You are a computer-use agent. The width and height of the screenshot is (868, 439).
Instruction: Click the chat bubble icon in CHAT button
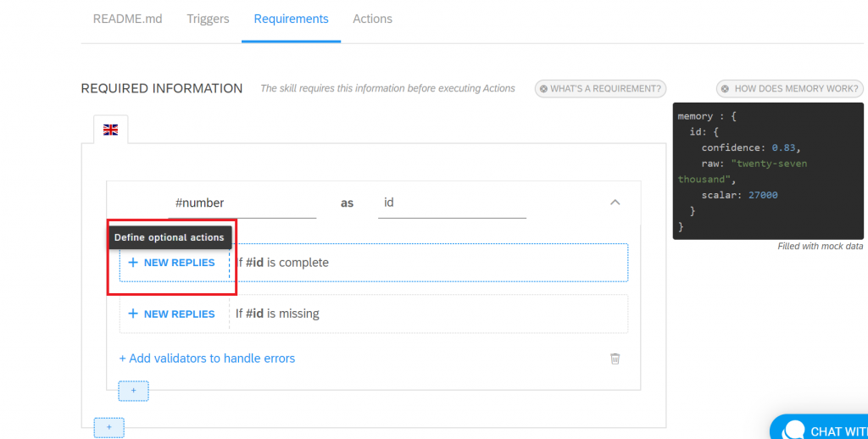[793, 430]
